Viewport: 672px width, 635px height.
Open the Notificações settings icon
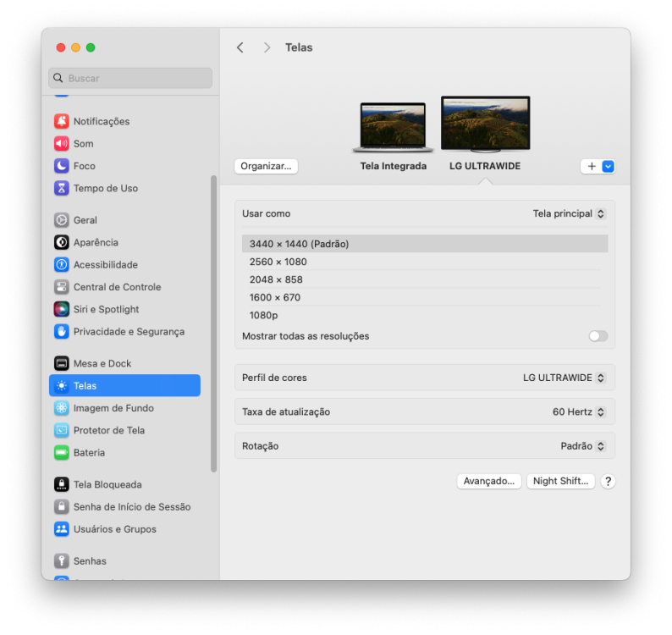(61, 121)
